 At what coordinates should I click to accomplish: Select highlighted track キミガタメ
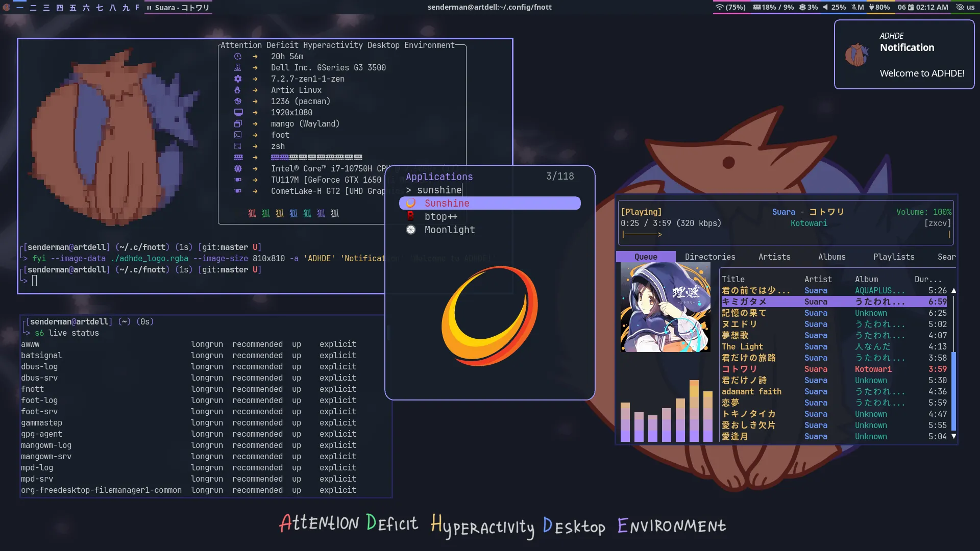[834, 302]
